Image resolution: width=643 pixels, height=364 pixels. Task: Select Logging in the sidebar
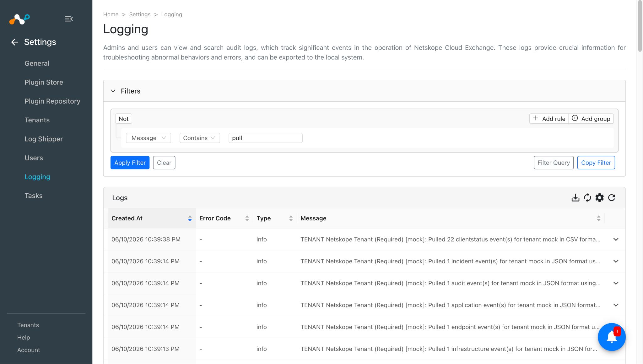click(37, 177)
